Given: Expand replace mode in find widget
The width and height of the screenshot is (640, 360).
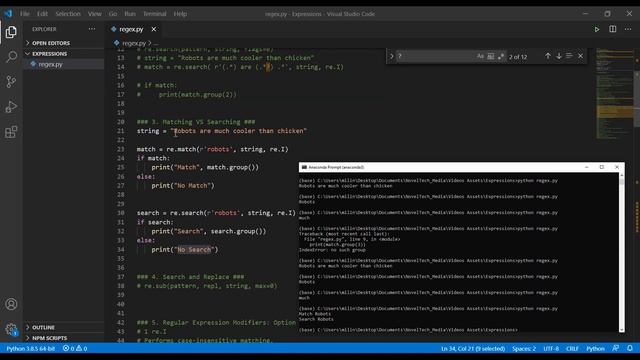Looking at the screenshot, I should [391, 56].
